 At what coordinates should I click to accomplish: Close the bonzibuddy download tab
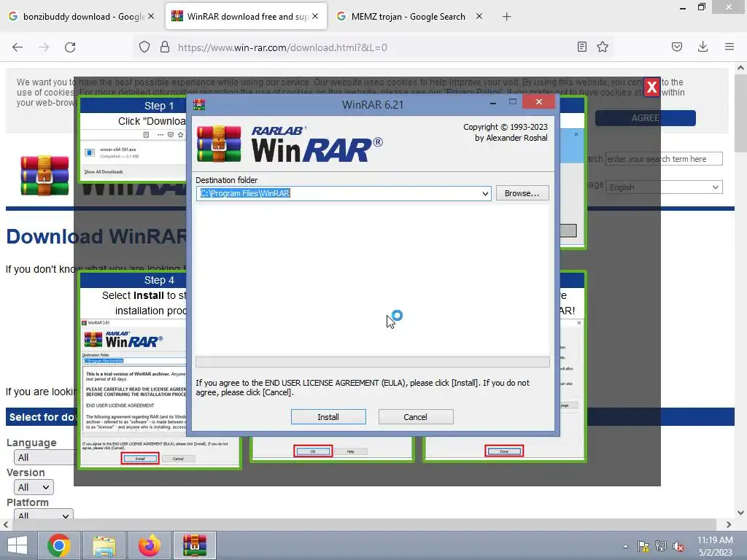pyautogui.click(x=151, y=16)
